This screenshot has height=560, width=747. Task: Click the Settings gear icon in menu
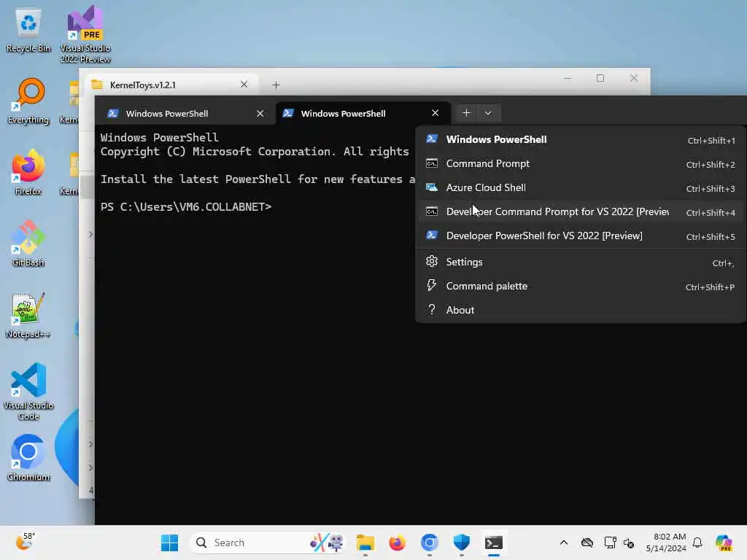[432, 262]
